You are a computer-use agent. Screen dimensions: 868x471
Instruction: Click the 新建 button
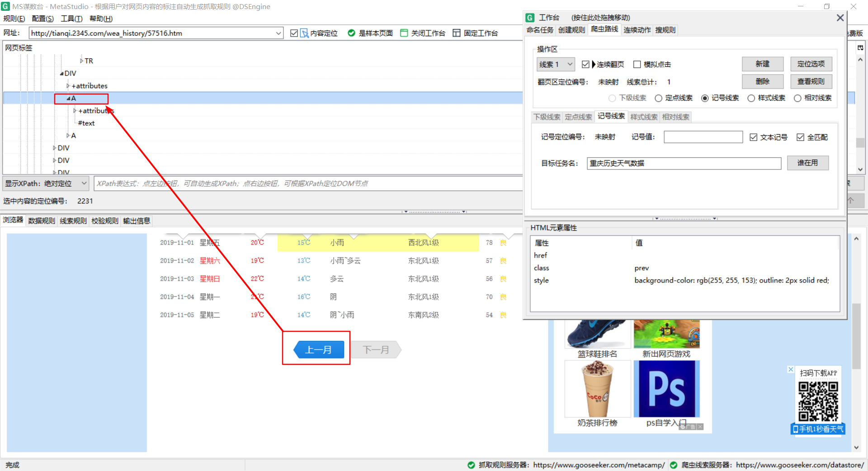(x=762, y=64)
